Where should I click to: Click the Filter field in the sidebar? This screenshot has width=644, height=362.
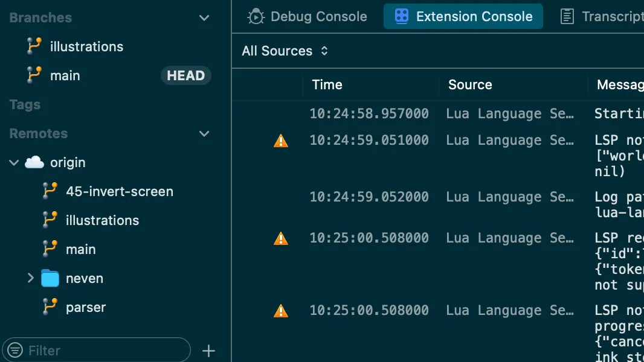coord(97,351)
